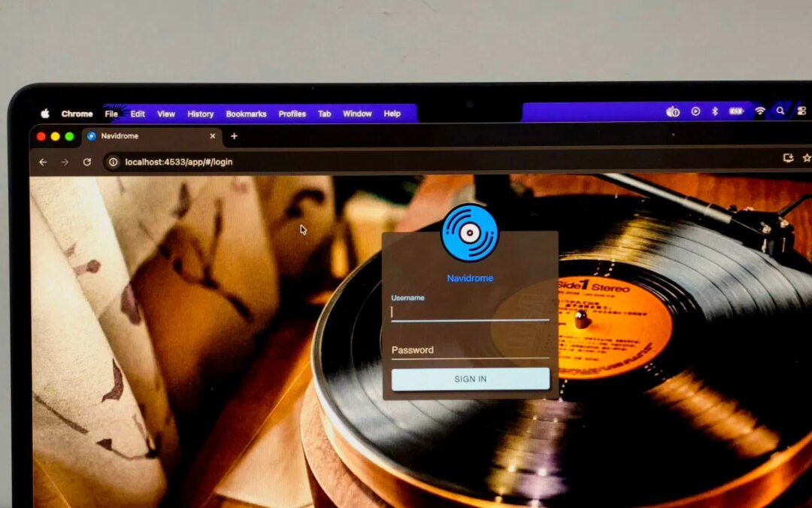Click the Wi-Fi icon in the menu bar
Image resolution: width=812 pixels, height=508 pixels.
759,111
